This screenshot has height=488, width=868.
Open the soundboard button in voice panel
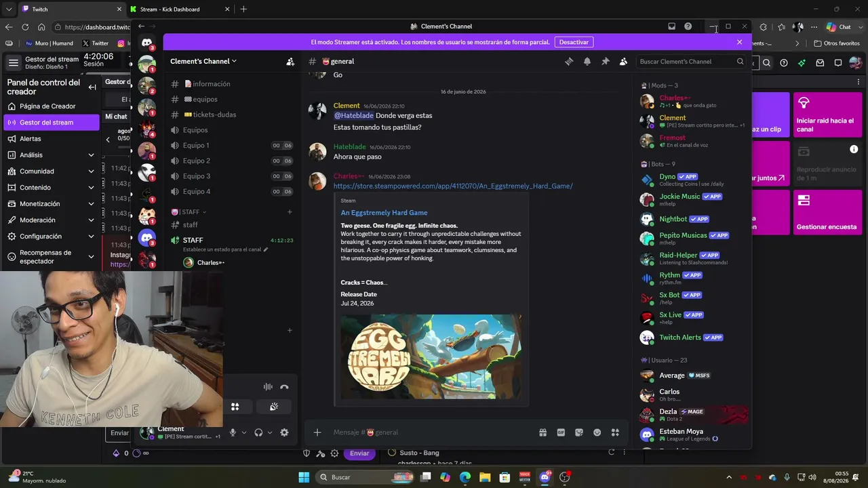(x=274, y=407)
